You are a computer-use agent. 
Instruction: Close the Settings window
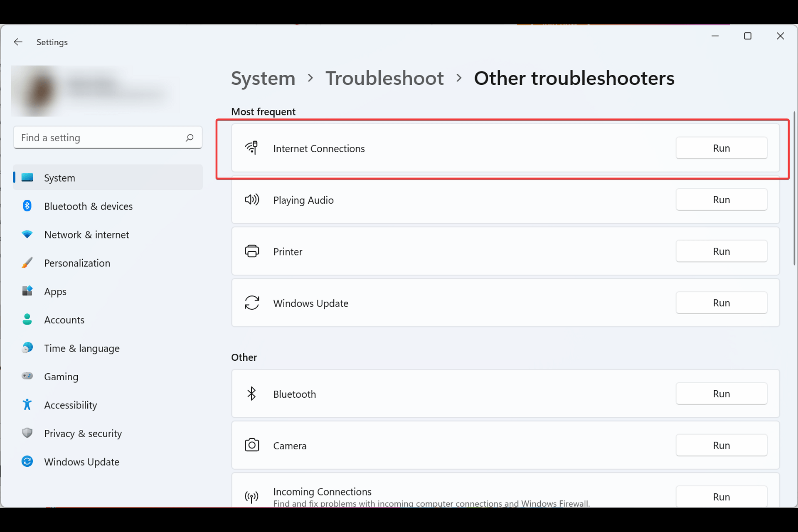click(x=780, y=36)
